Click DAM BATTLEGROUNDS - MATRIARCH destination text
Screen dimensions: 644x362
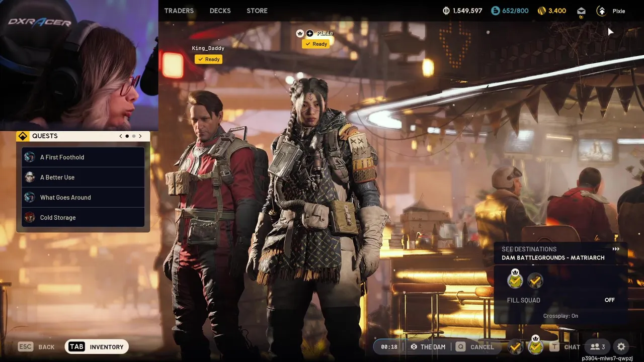click(553, 257)
